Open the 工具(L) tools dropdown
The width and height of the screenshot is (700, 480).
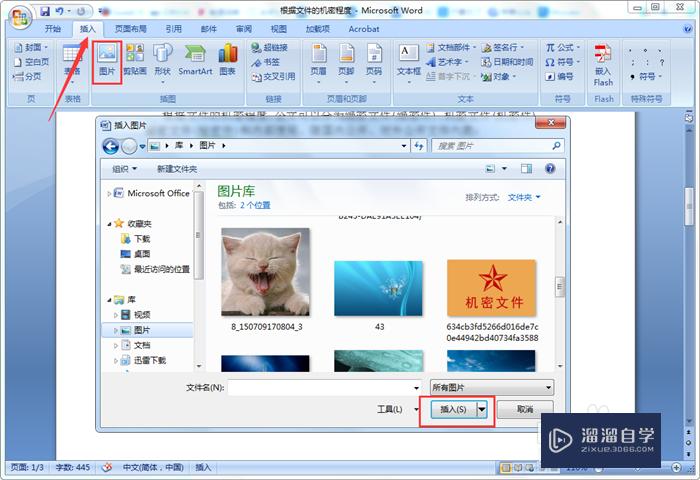398,409
